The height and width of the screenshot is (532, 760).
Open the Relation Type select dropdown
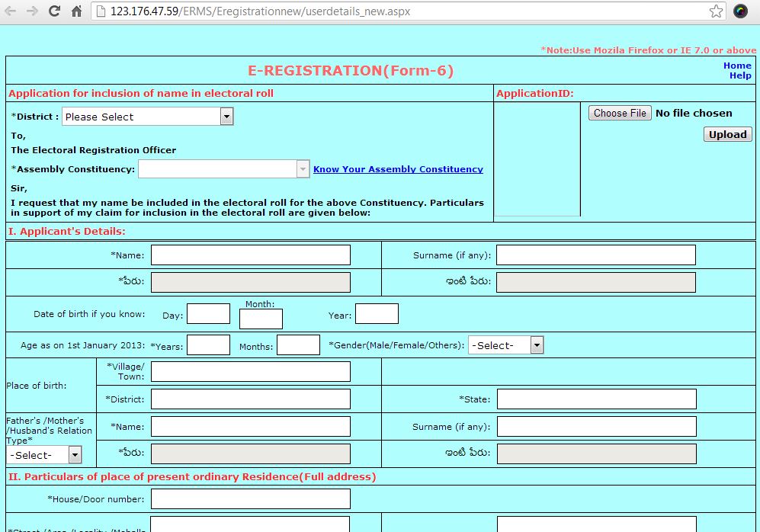[x=74, y=454]
